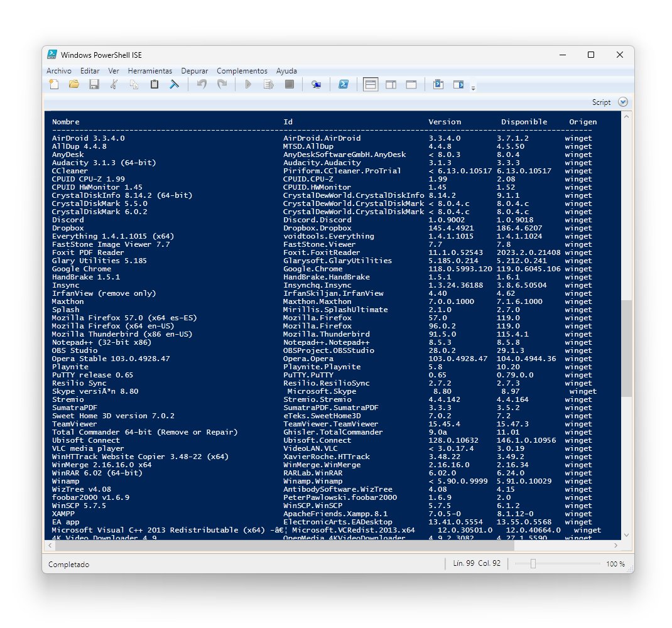Launch PowerShell.exe via its blue toolbar icon
Image resolution: width=672 pixels, height=628 pixels.
[343, 84]
